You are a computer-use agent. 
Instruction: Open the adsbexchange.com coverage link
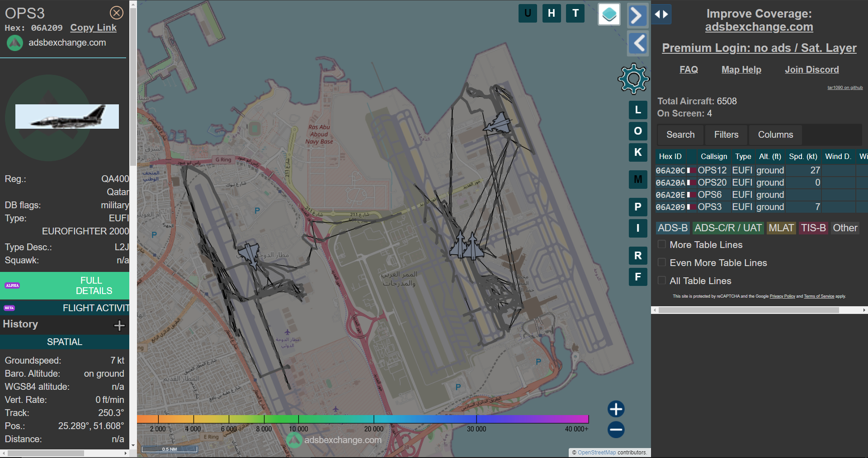(x=759, y=27)
